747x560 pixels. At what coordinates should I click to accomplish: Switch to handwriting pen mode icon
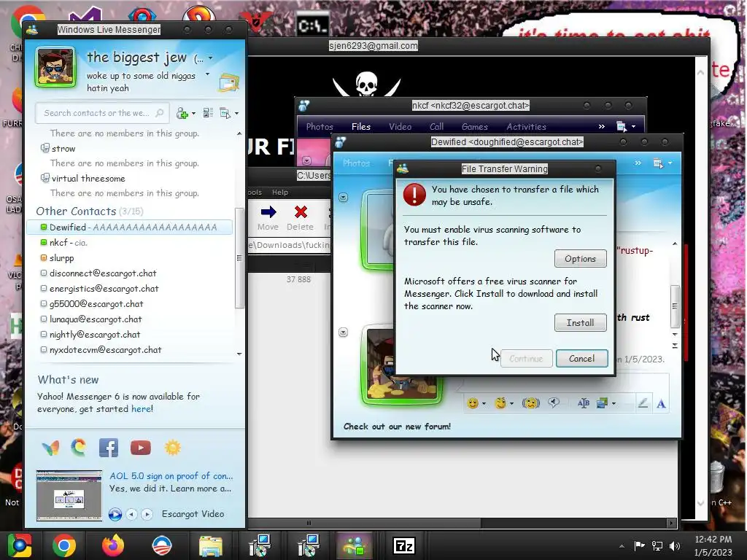(643, 403)
